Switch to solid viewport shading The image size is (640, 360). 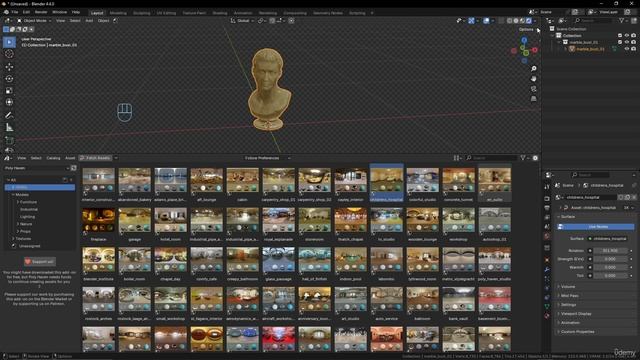tap(516, 20)
